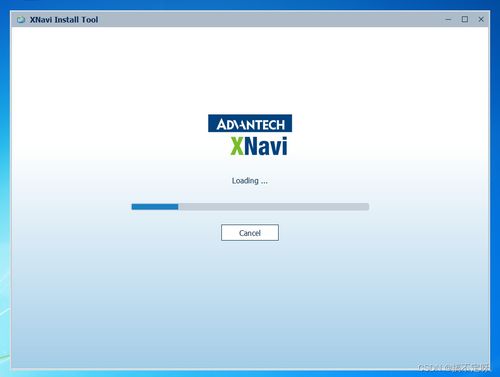Click empty title bar area beside title

[x=267, y=19]
